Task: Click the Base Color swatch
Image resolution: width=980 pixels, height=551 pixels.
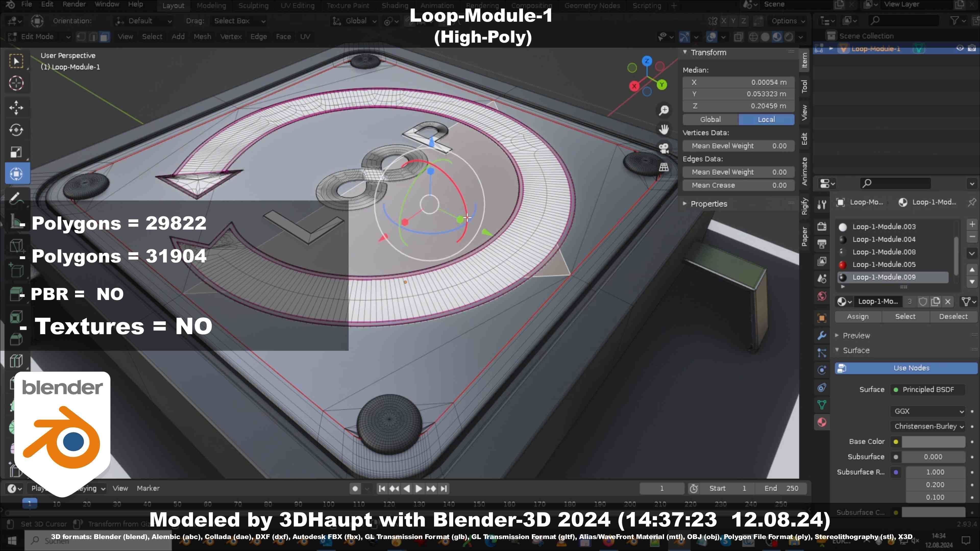Action: coord(933,442)
